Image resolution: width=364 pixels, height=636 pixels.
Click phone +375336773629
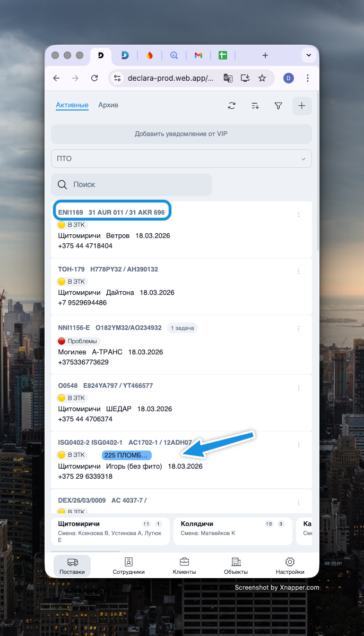(x=83, y=362)
